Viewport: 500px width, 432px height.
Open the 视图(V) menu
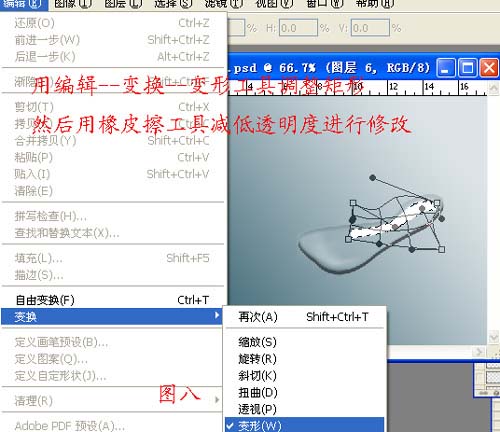[x=274, y=4]
